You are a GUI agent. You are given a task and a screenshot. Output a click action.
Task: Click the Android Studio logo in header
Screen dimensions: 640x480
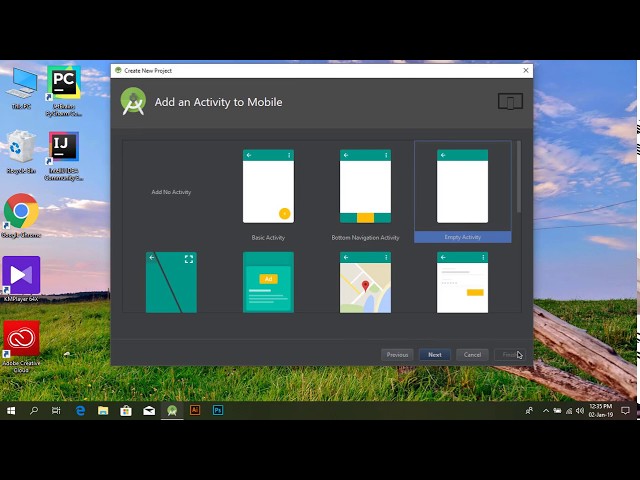(133, 102)
